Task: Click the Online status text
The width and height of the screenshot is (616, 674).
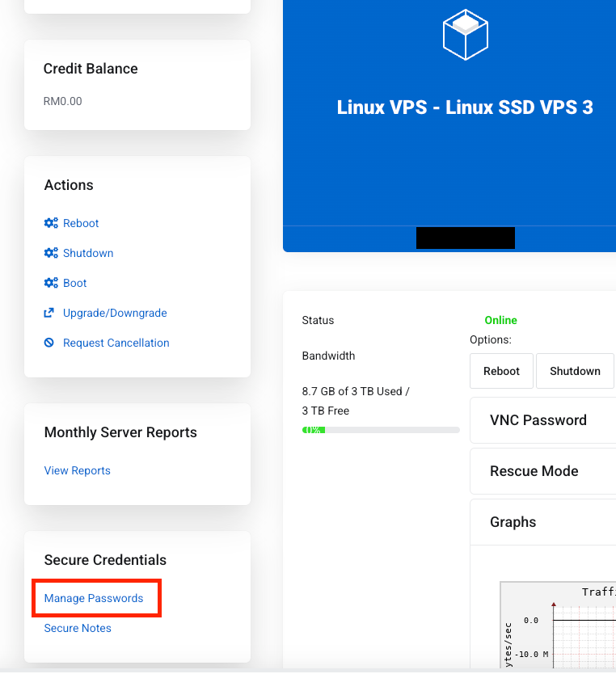Action: tap(500, 320)
